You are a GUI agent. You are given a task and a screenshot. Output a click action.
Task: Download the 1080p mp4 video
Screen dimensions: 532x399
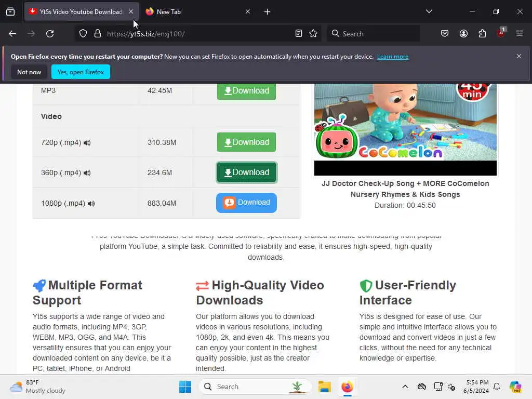tap(246, 203)
